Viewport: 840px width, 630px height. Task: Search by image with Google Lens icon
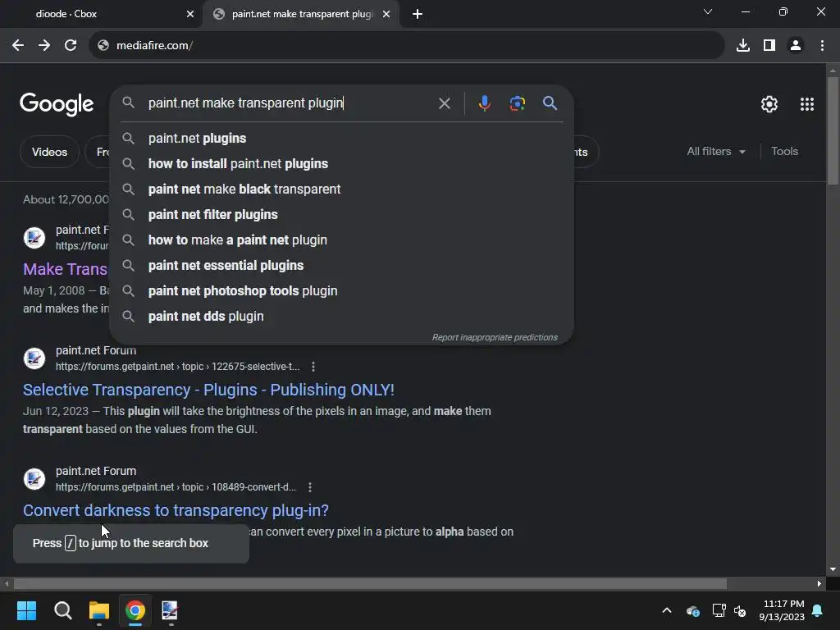coord(517,103)
